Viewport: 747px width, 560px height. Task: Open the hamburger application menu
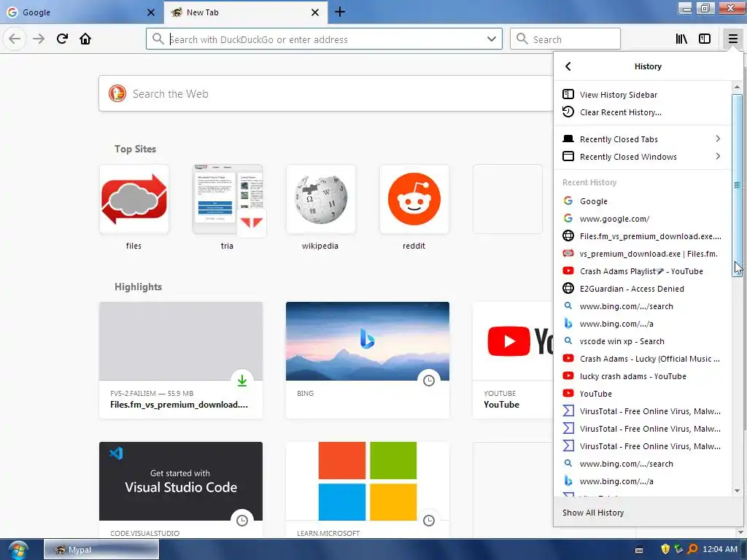[732, 39]
